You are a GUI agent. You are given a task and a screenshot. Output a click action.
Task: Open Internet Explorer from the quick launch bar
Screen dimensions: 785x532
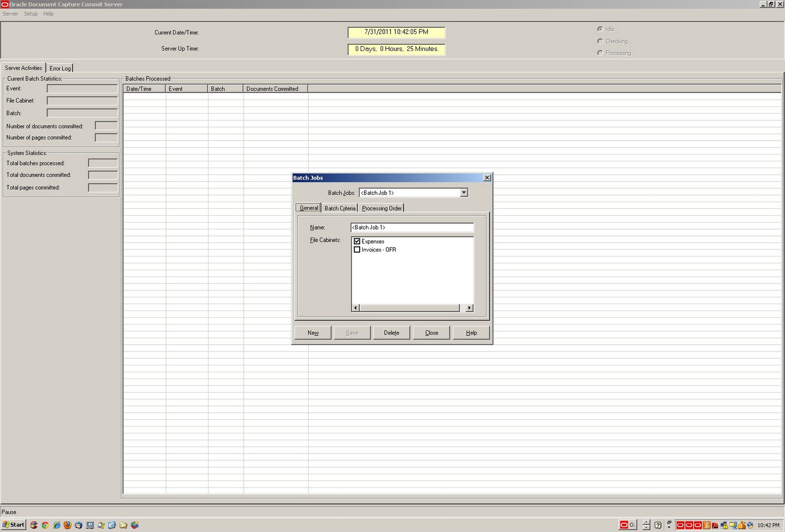[x=56, y=525]
